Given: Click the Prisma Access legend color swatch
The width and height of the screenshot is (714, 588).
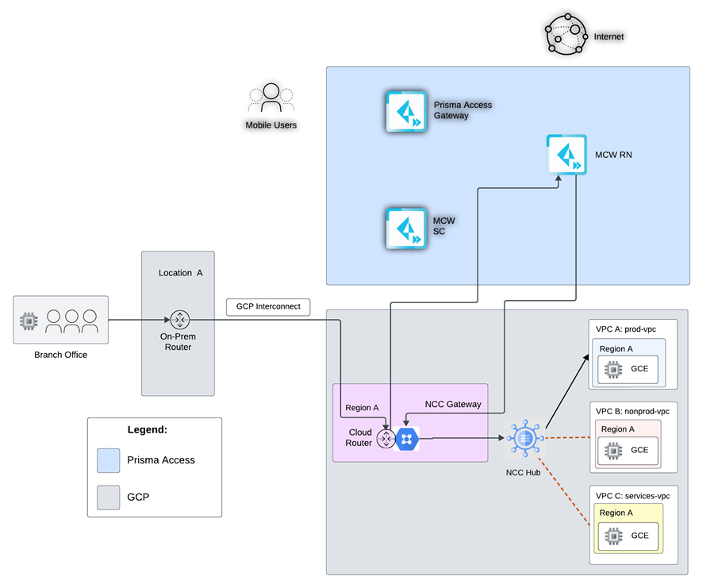Looking at the screenshot, I should 109,460.
